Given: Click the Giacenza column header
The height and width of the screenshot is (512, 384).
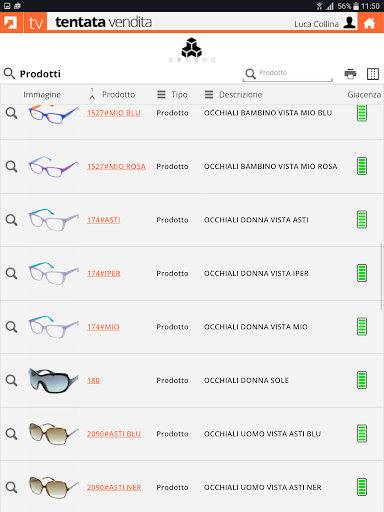Looking at the screenshot, I should 364,95.
